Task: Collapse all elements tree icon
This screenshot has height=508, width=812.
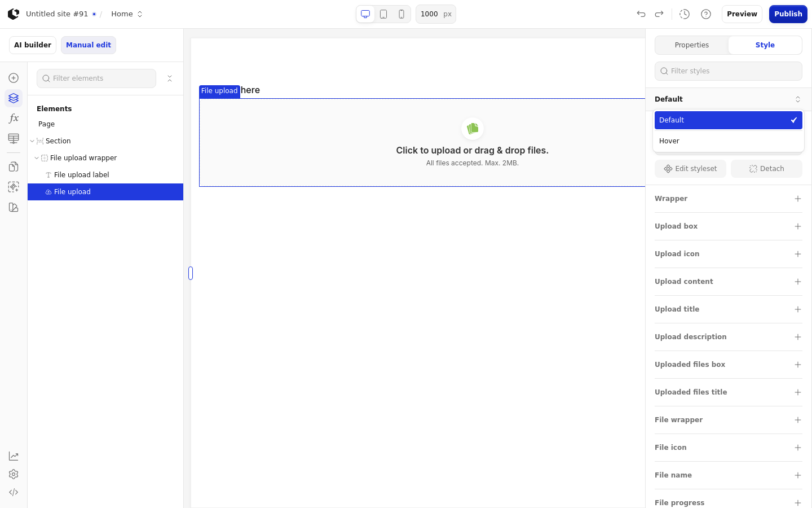Action: [x=170, y=78]
